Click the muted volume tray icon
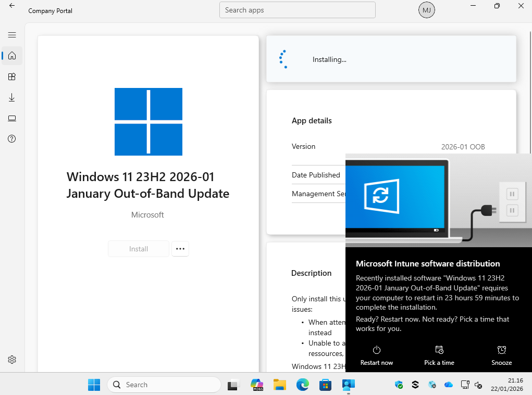The width and height of the screenshot is (532, 395). point(478,385)
